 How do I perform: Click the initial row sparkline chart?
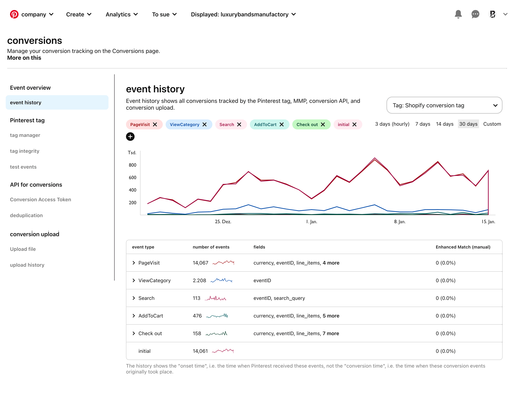coord(223,351)
